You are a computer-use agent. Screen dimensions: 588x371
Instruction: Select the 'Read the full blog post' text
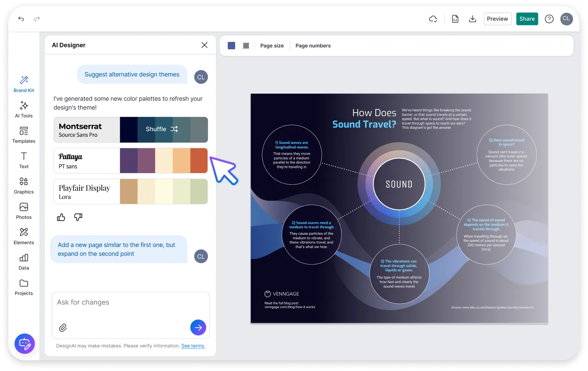coord(290,305)
